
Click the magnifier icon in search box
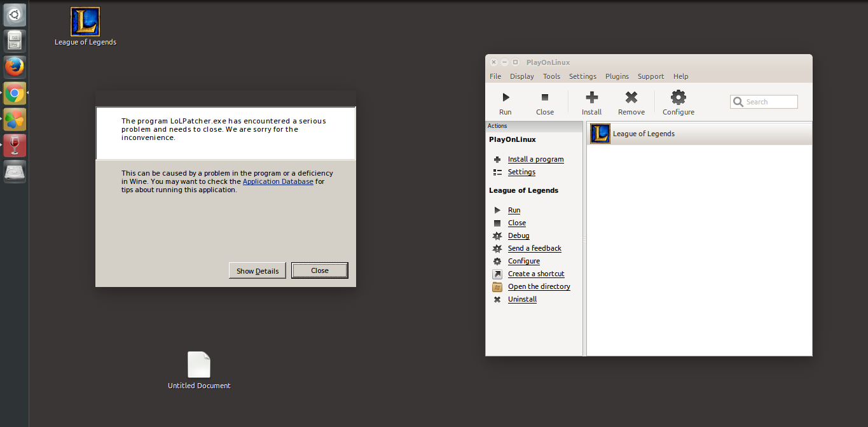(x=738, y=102)
